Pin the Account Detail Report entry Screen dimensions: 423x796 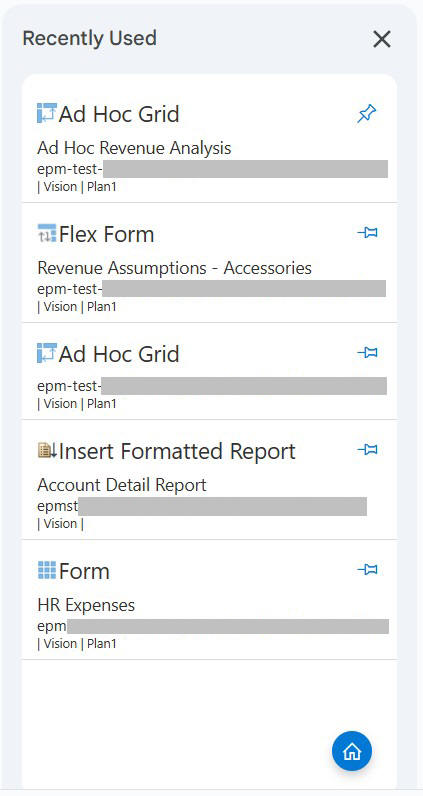367,450
